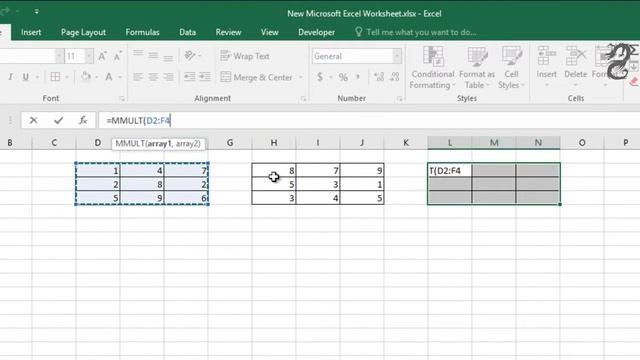This screenshot has height=360, width=640.
Task: Open Font Color dropdown arrow
Action: pyautogui.click(x=120, y=77)
